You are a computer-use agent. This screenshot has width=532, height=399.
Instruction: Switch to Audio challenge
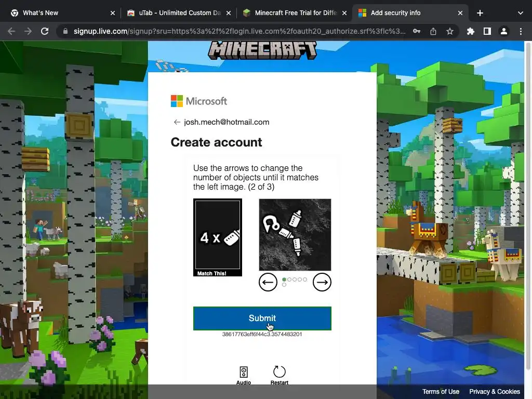(x=244, y=376)
